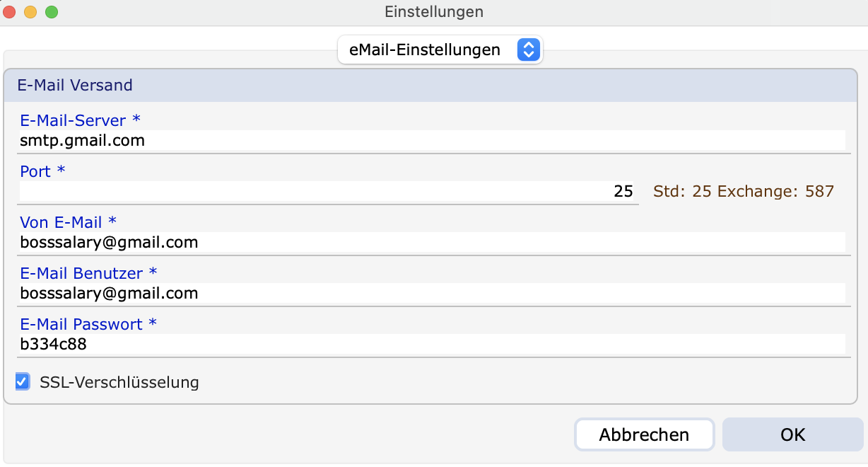Confirm settings with the OK button

[x=792, y=434]
